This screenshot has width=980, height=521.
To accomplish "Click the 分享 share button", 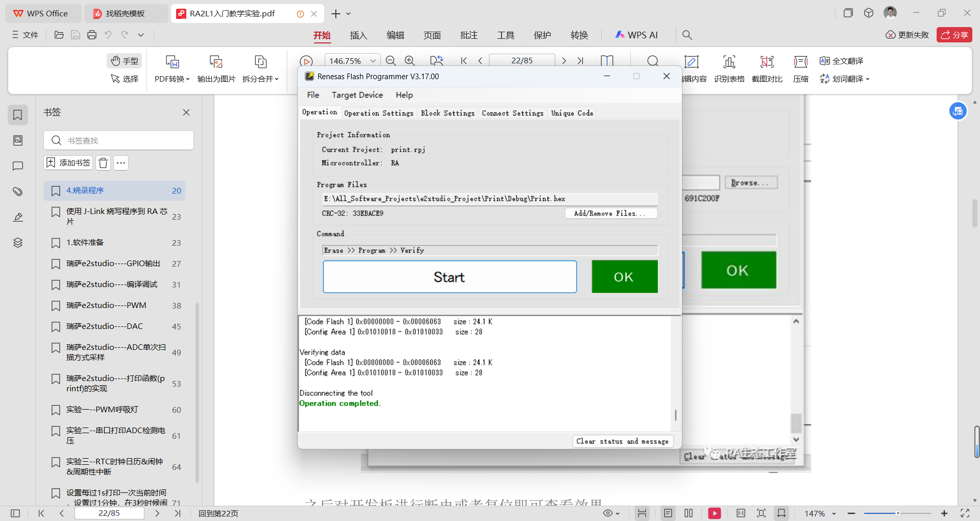I will [x=954, y=35].
